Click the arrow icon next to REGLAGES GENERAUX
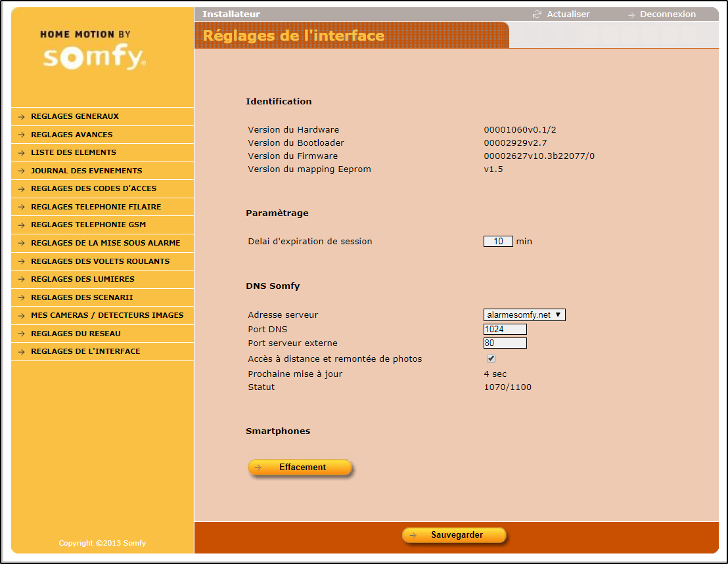This screenshot has height=564, width=728. 22,117
